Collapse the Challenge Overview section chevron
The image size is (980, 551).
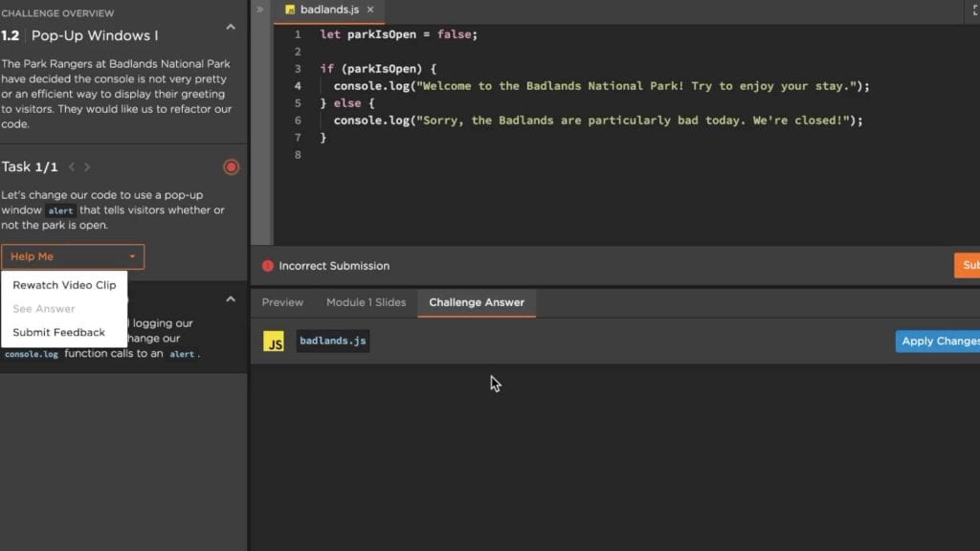pos(231,27)
